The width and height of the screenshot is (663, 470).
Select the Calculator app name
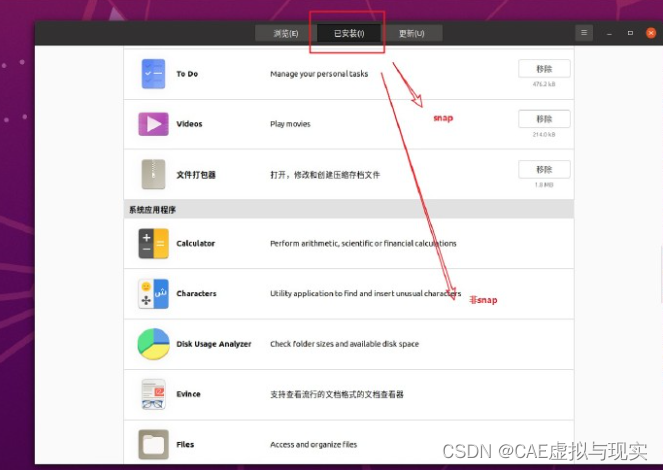coord(195,243)
